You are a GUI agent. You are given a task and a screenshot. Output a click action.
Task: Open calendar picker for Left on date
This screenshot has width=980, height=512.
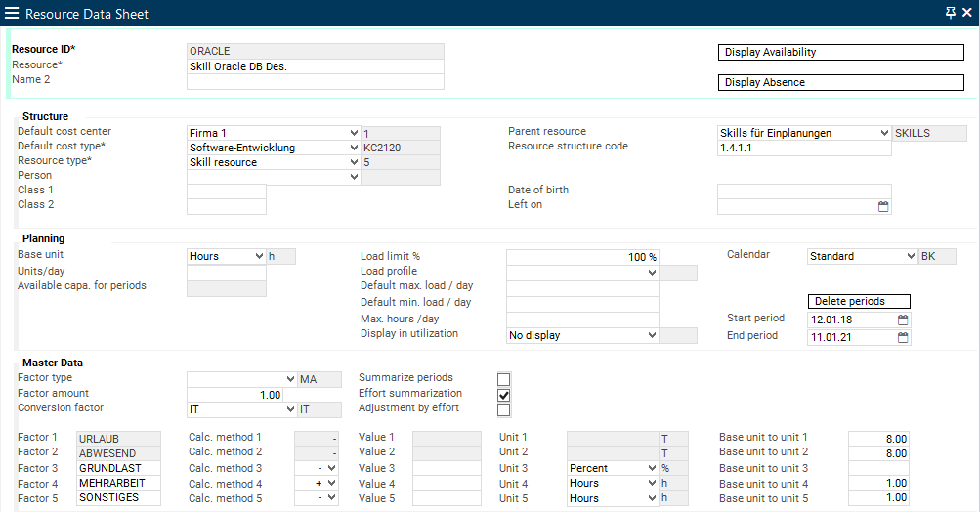[x=883, y=207]
